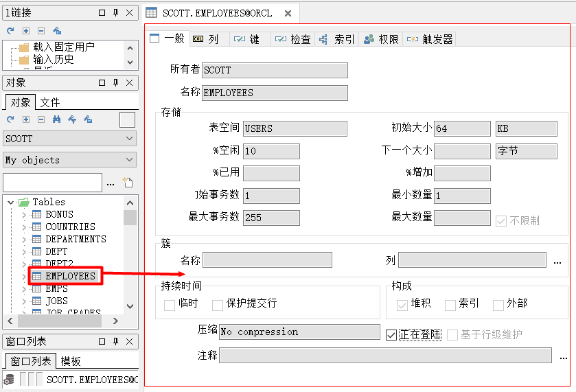The height and width of the screenshot is (392, 576).
Task: Open connection panel wrench tool icon
Action: (x=57, y=31)
